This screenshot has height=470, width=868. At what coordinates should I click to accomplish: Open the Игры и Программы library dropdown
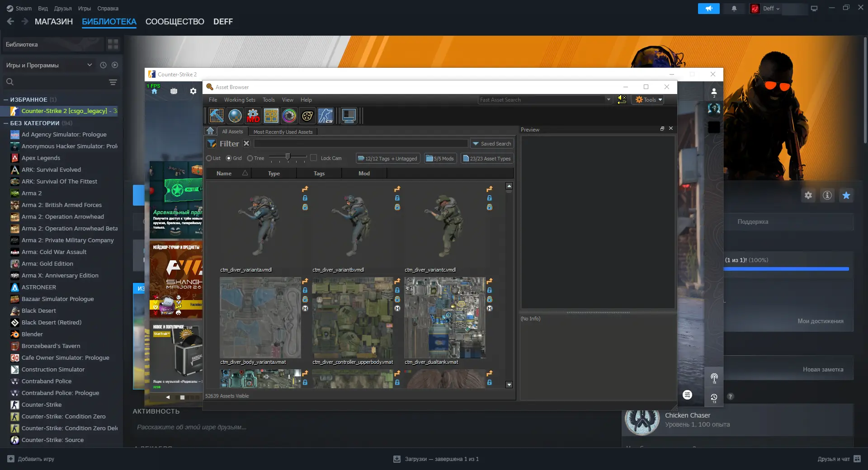coord(49,65)
